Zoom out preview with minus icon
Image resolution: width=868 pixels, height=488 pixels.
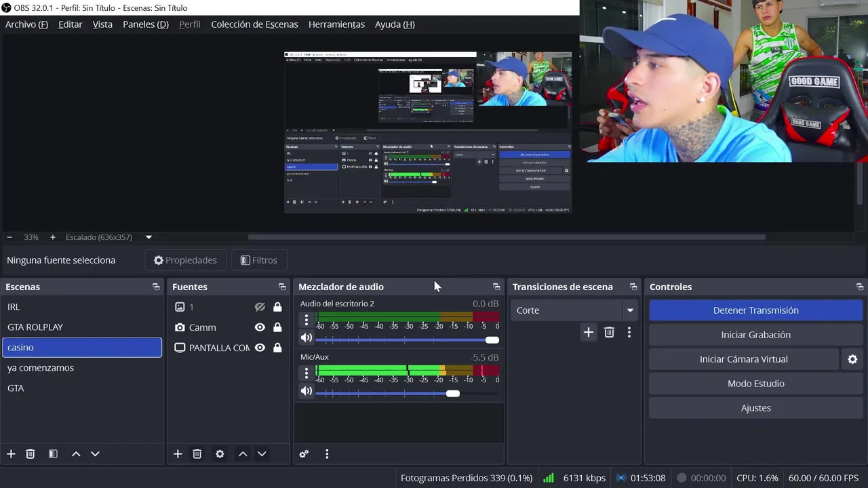pos(9,237)
